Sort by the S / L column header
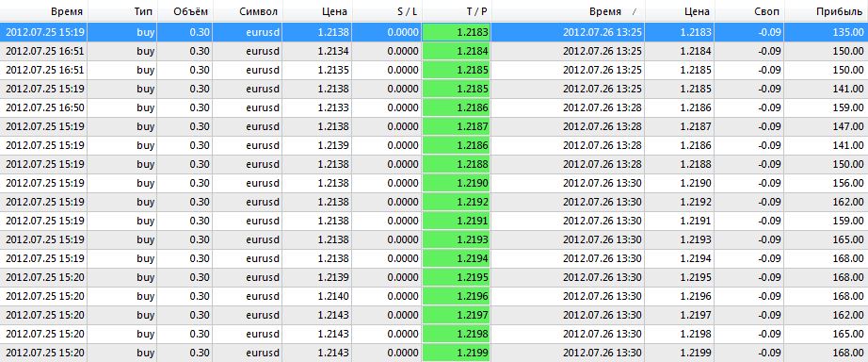 click(x=387, y=11)
